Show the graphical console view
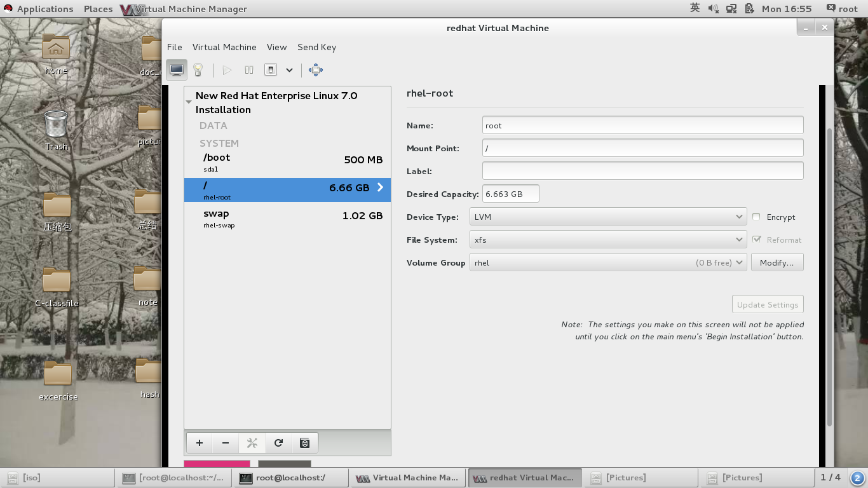 177,70
